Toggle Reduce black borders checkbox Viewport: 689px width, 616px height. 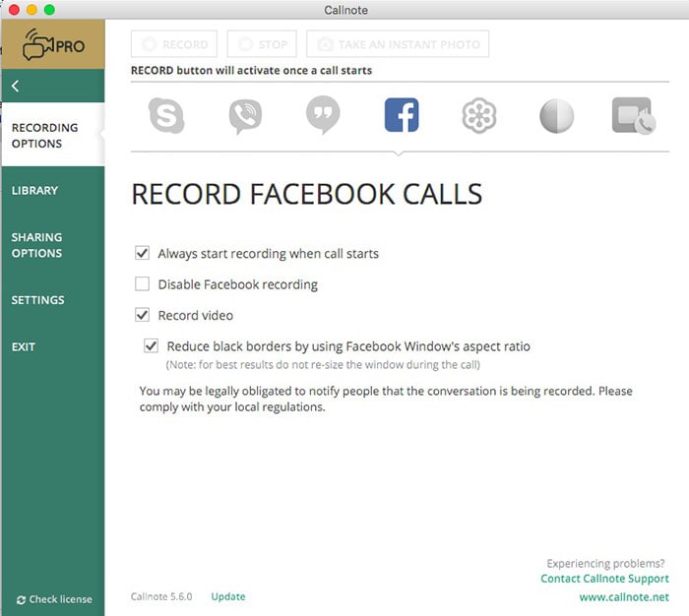(151, 345)
